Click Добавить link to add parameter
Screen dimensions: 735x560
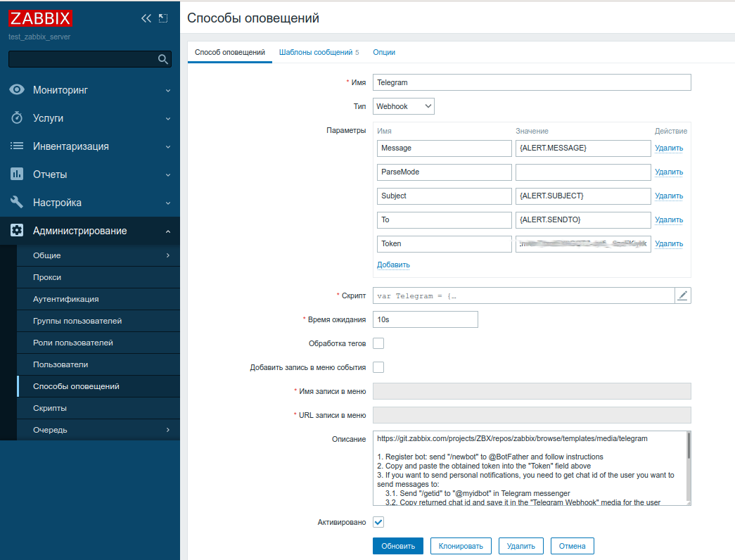393,265
